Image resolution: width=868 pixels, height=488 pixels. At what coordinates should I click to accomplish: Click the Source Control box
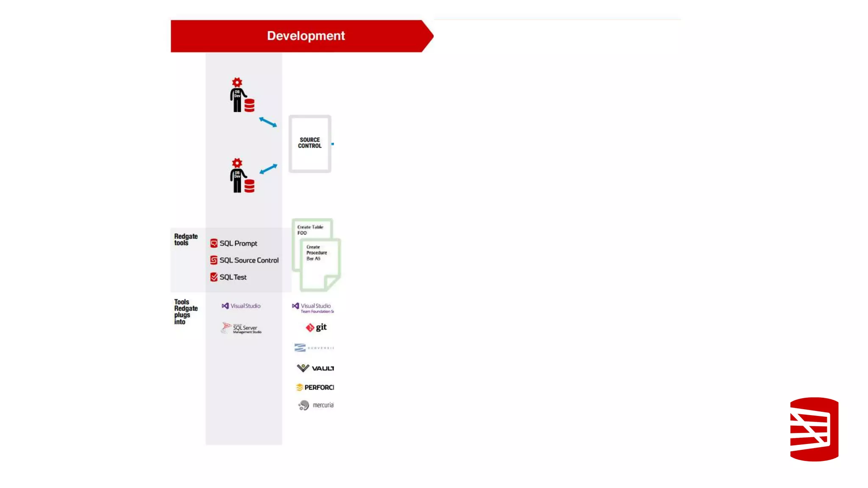tap(310, 143)
